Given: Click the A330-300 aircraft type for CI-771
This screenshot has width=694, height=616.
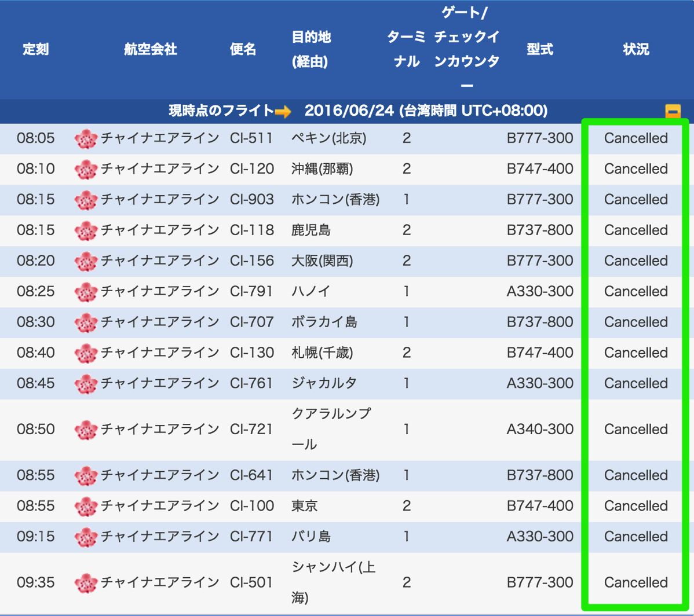Looking at the screenshot, I should tap(540, 537).
